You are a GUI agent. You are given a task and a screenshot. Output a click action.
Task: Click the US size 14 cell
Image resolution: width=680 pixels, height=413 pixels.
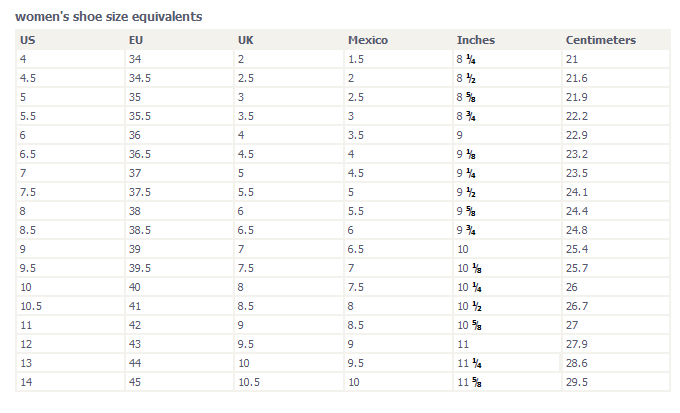26,382
